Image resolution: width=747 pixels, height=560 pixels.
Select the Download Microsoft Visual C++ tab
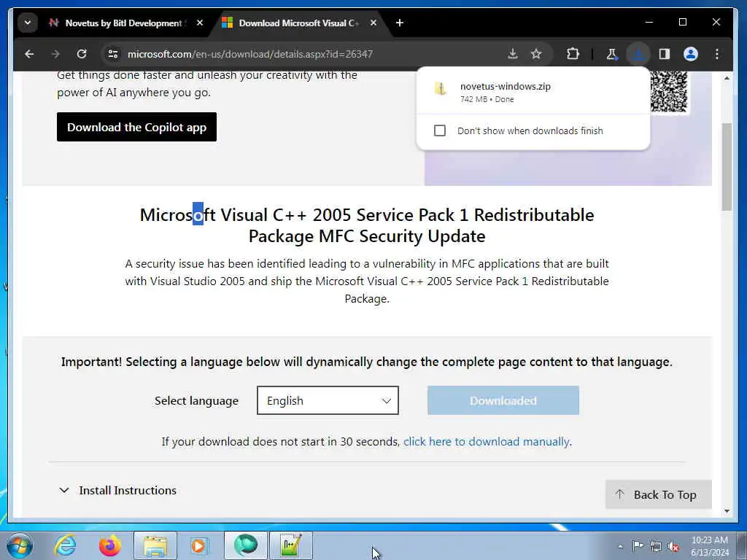click(299, 23)
